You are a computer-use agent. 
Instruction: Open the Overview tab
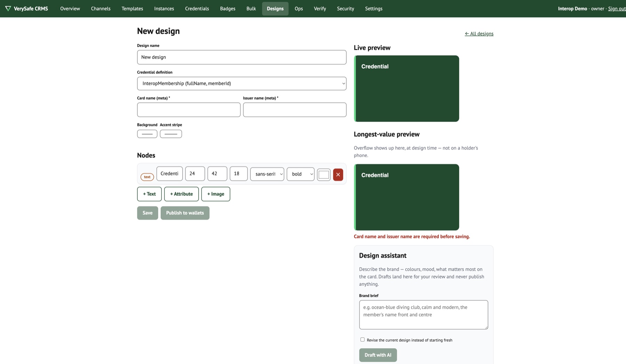pyautogui.click(x=70, y=9)
